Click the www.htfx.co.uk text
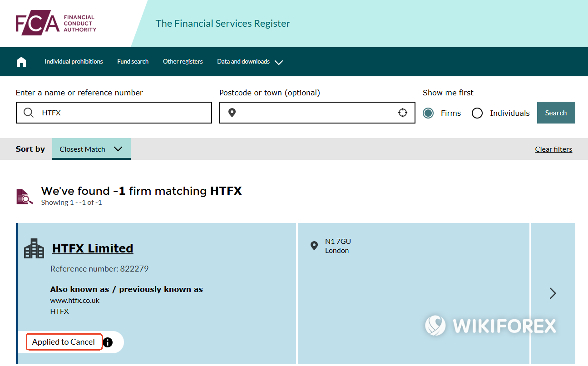This screenshot has height=366, width=588. [75, 301]
